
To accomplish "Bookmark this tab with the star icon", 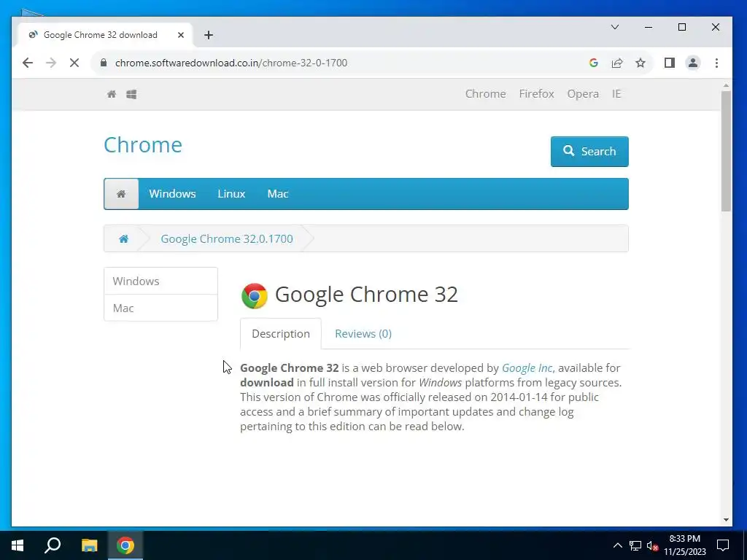I will pos(640,63).
